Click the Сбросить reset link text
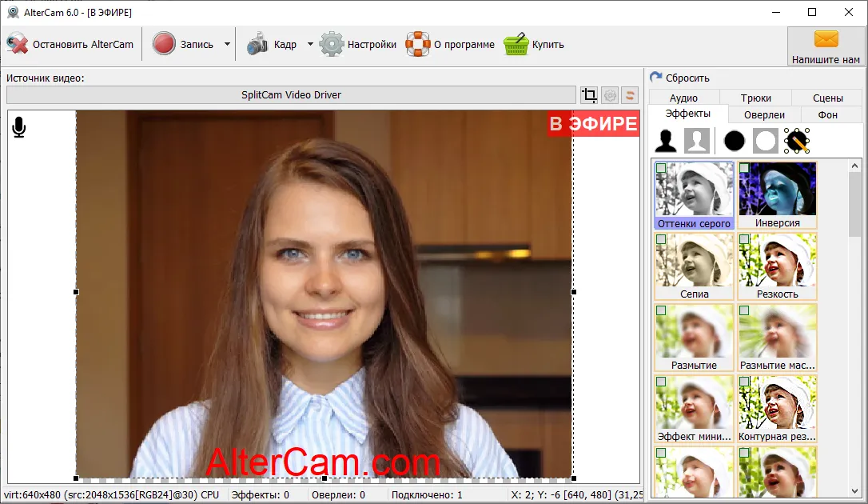This screenshot has width=868, height=504. [x=687, y=78]
